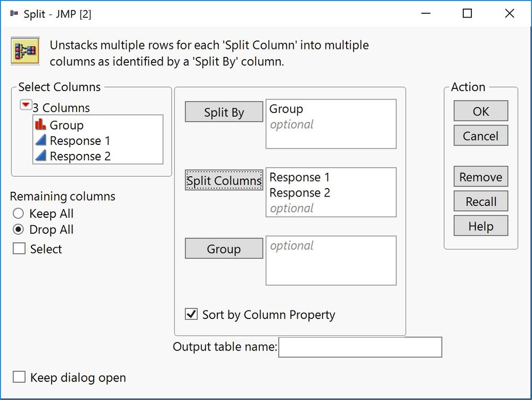This screenshot has width=532, height=400.
Task: Click the blue continuous icon beside Response 1
Action: tap(40, 141)
